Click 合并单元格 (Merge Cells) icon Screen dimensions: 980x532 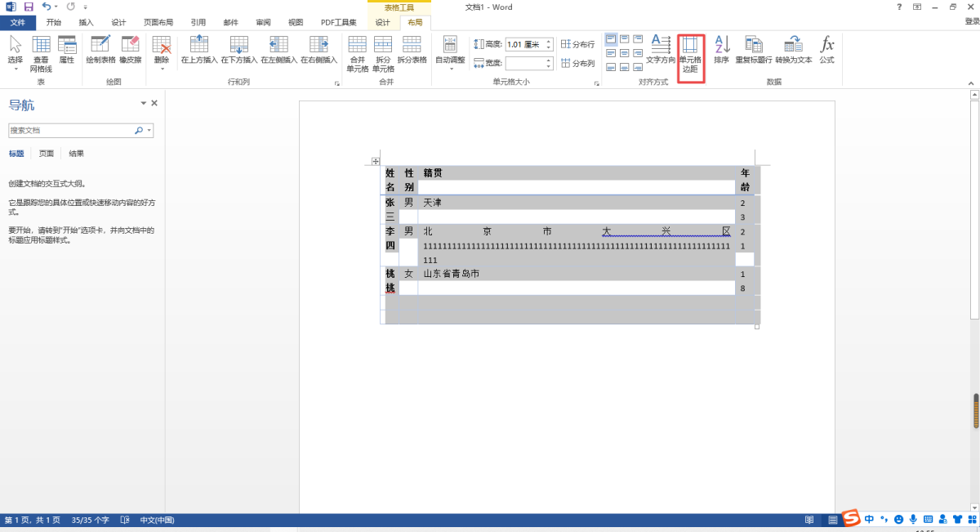[358, 53]
